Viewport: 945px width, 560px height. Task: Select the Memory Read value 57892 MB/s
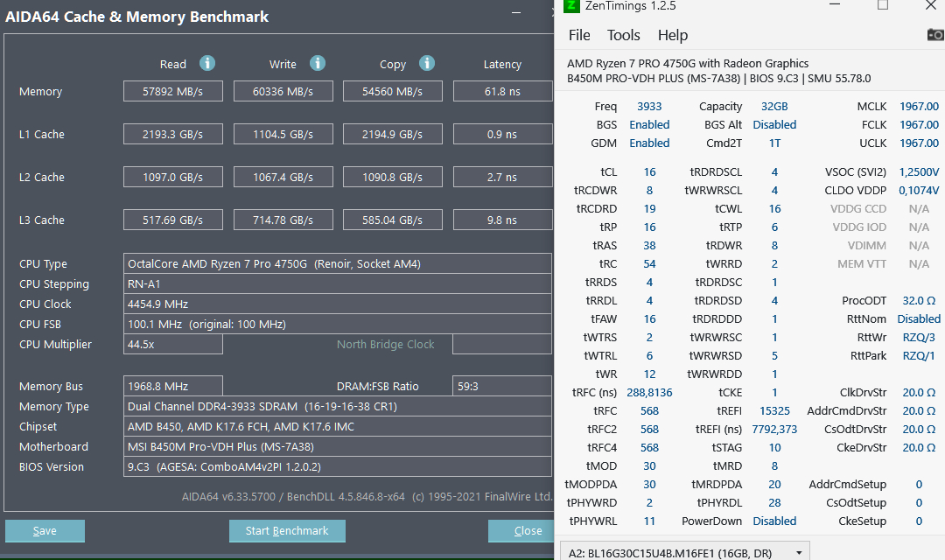[x=173, y=91]
